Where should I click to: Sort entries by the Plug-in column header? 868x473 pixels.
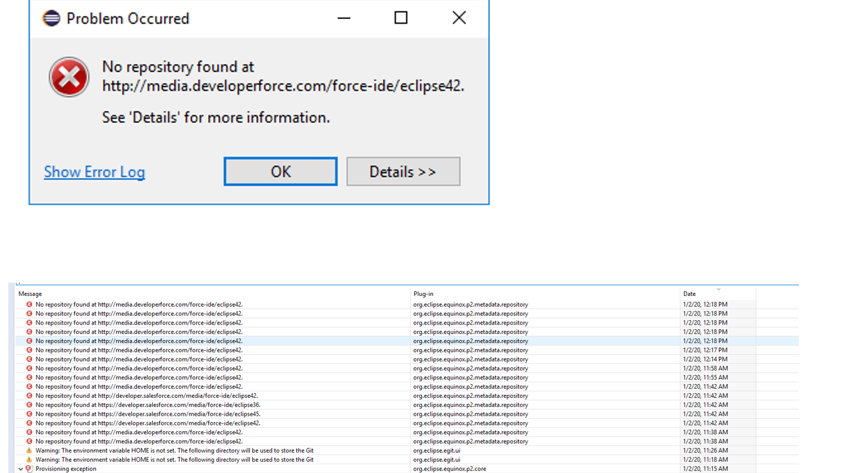pos(423,293)
